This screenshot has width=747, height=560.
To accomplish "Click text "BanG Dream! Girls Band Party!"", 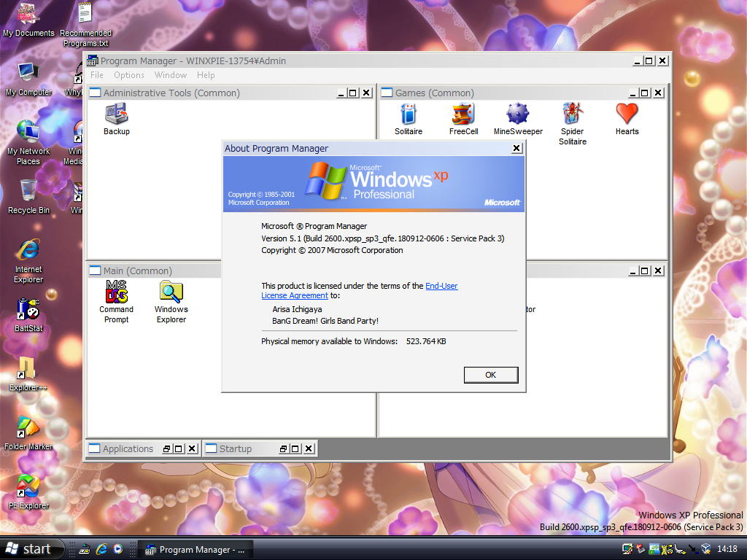I will click(x=325, y=321).
